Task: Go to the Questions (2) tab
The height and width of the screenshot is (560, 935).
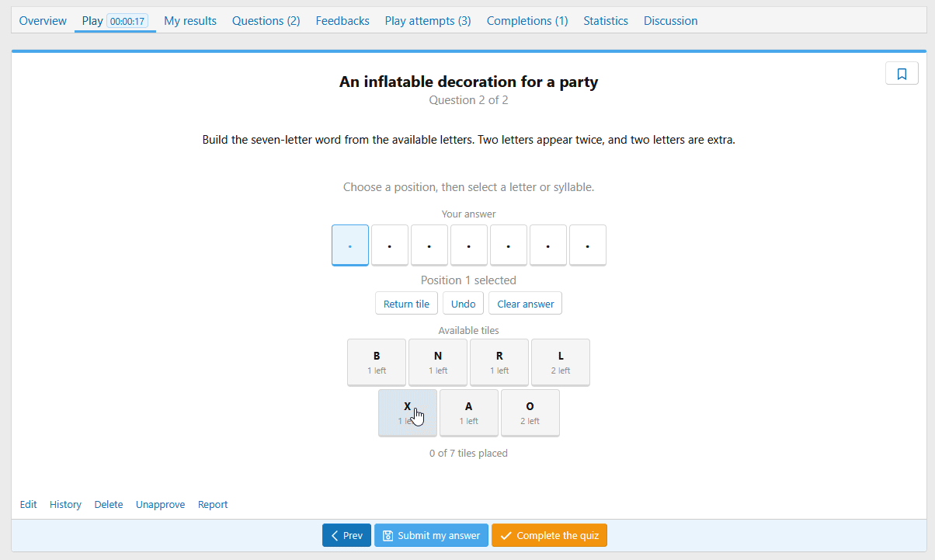Action: point(266,21)
